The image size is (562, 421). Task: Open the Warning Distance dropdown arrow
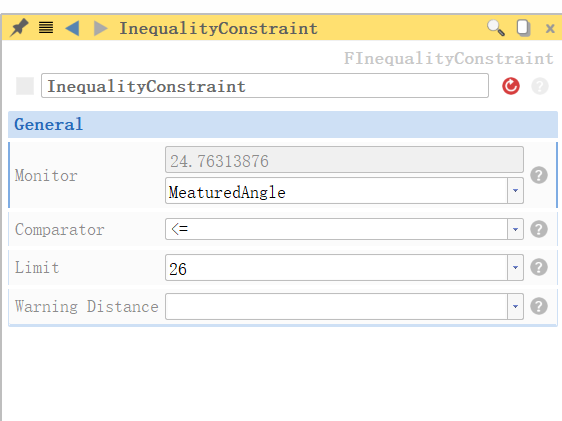click(x=515, y=306)
